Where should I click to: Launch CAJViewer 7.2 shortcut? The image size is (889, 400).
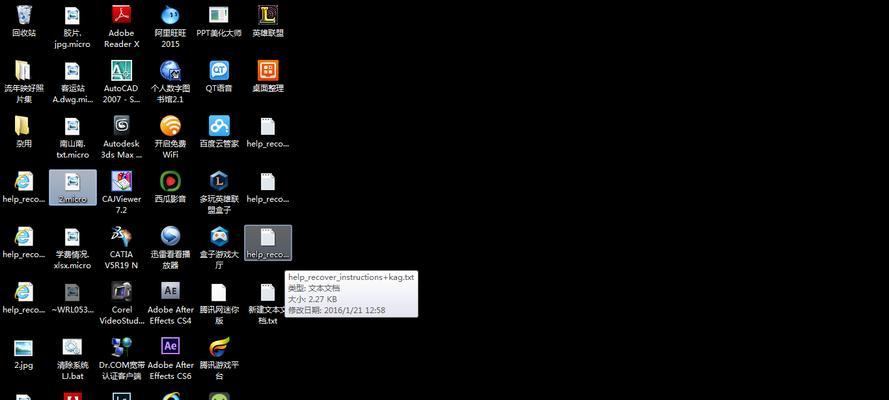point(121,193)
